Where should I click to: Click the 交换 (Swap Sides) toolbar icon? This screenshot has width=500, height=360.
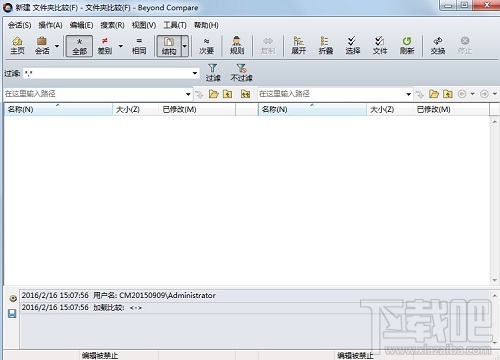coord(438,46)
